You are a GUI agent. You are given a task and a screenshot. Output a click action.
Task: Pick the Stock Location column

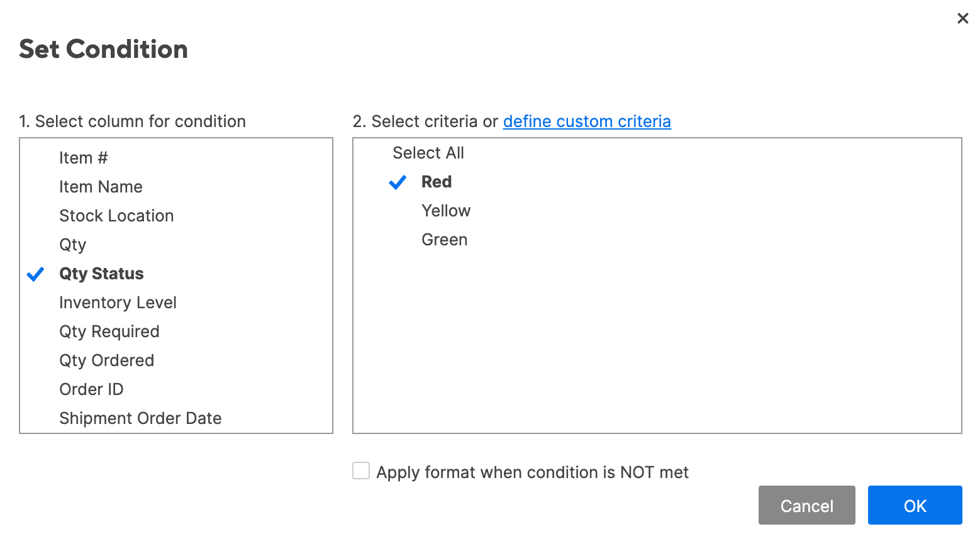(116, 216)
